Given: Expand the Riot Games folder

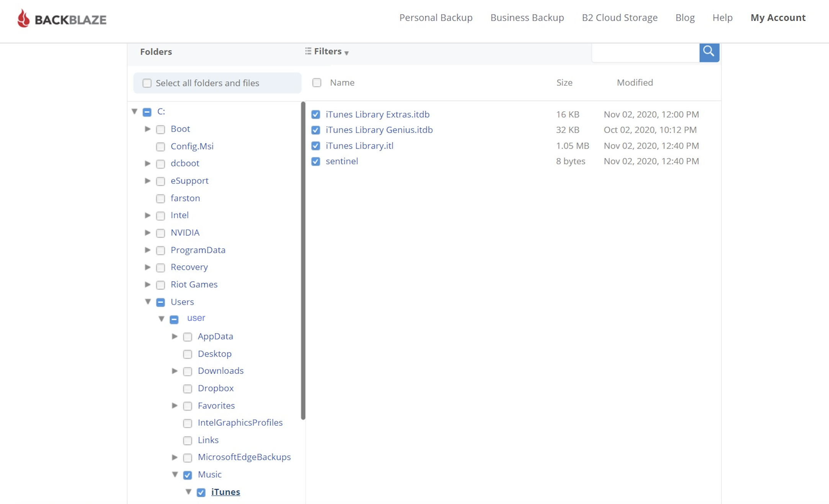Looking at the screenshot, I should 147,284.
